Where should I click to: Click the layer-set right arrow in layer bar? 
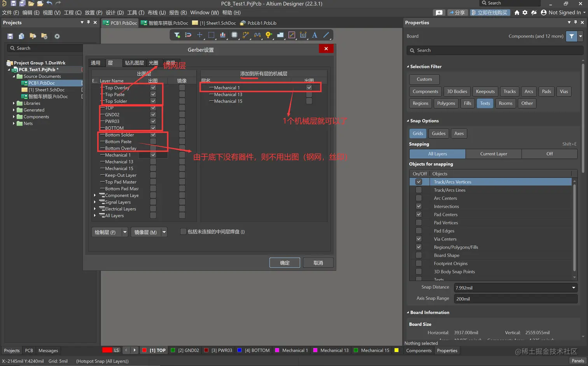point(135,350)
